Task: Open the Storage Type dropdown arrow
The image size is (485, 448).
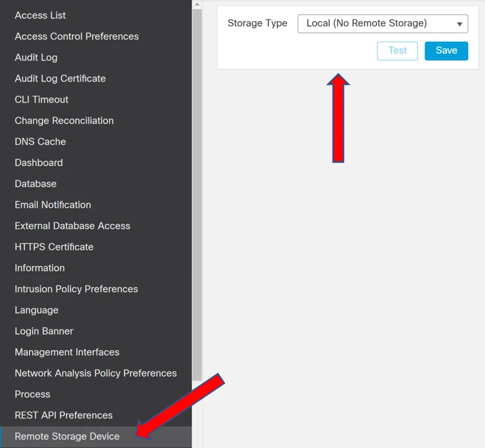Action: 460,24
